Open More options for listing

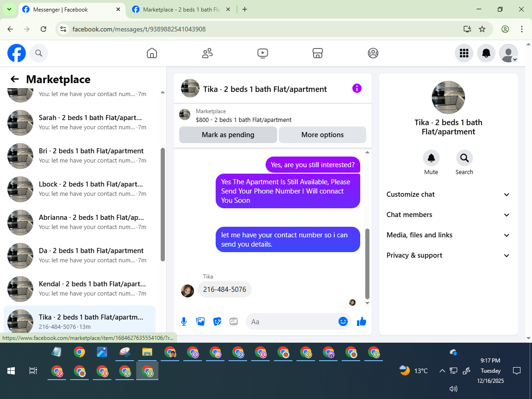322,135
